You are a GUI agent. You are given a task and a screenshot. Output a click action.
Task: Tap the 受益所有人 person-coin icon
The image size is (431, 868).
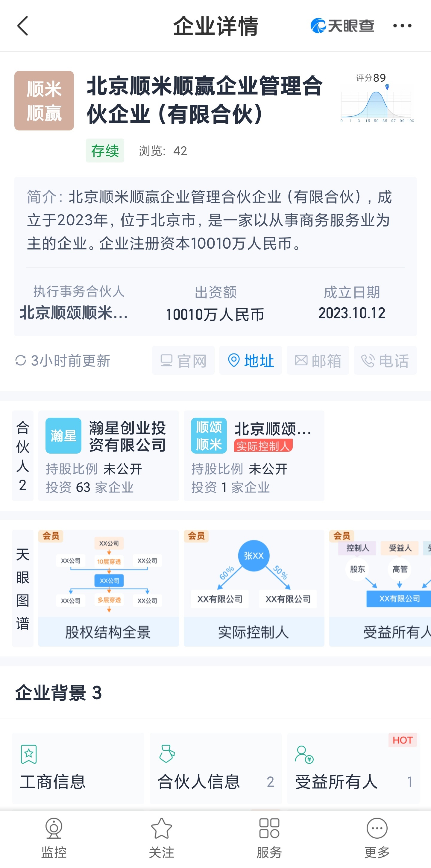click(x=304, y=754)
